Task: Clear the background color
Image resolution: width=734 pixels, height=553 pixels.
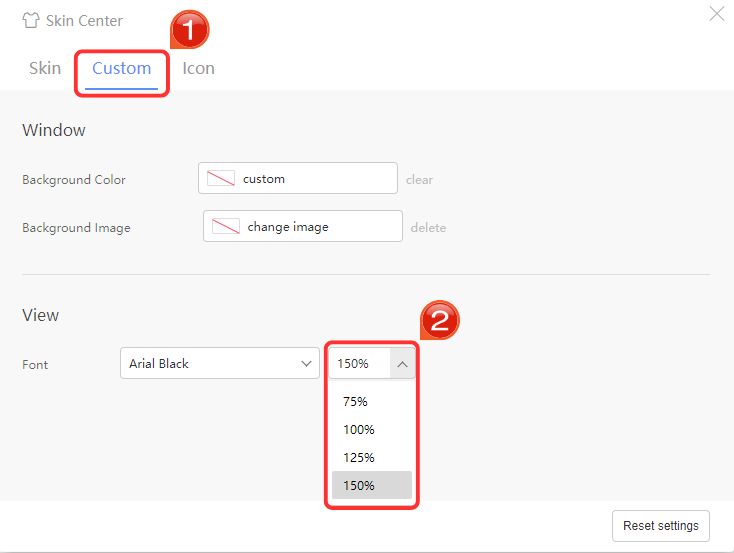Action: [419, 180]
